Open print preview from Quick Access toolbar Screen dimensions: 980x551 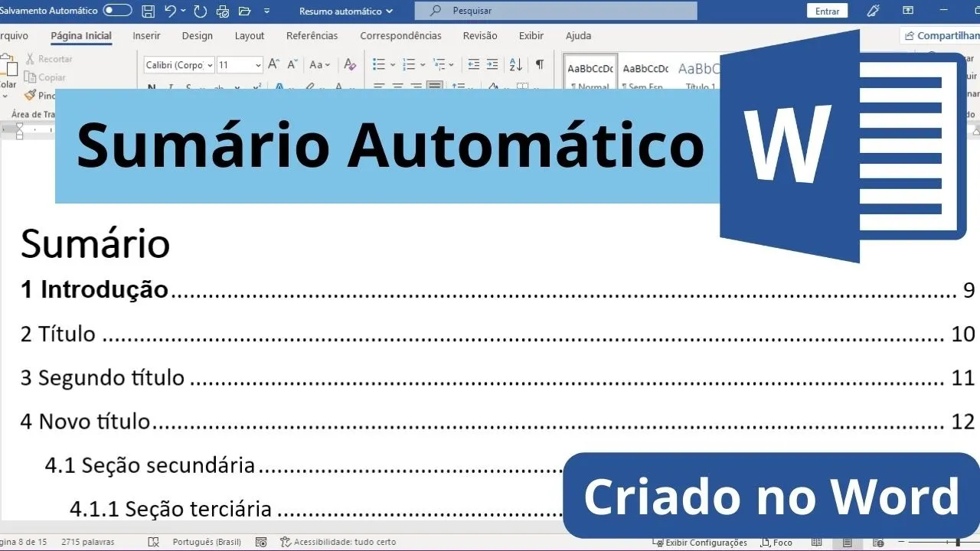pyautogui.click(x=223, y=11)
